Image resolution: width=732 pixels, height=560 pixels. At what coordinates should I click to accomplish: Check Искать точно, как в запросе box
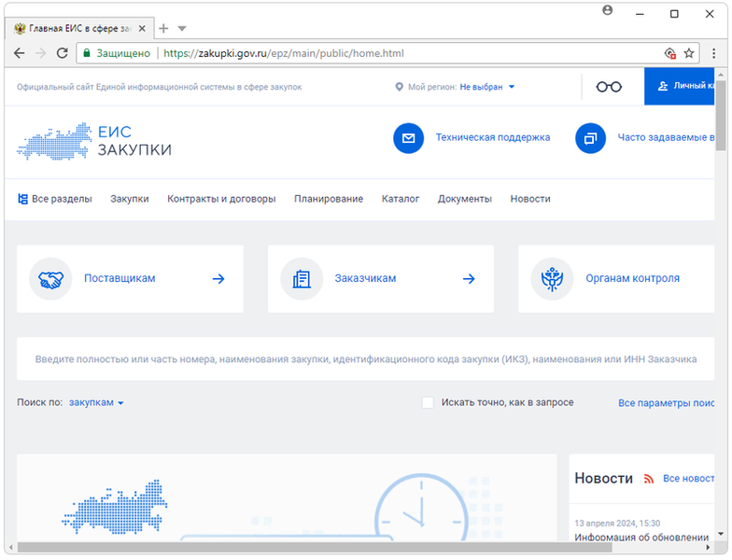(428, 403)
